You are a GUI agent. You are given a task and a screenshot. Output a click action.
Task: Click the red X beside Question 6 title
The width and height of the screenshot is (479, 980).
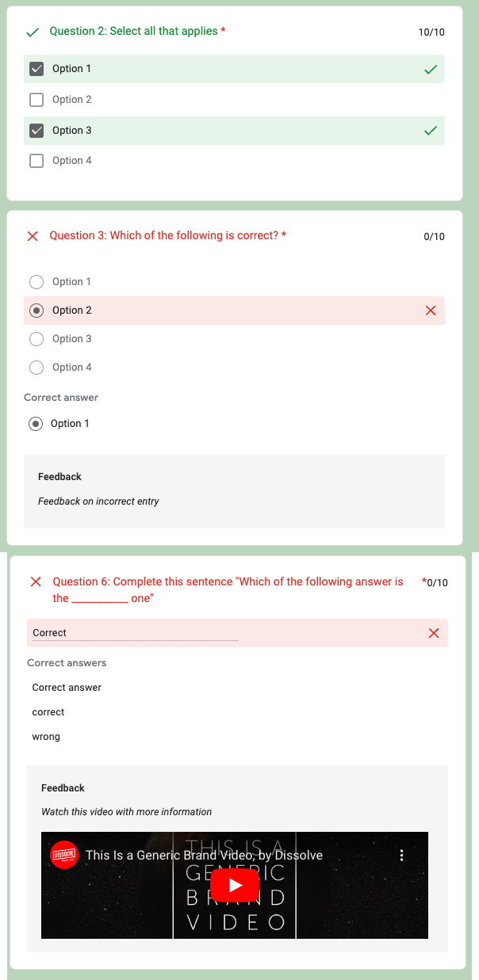(36, 582)
